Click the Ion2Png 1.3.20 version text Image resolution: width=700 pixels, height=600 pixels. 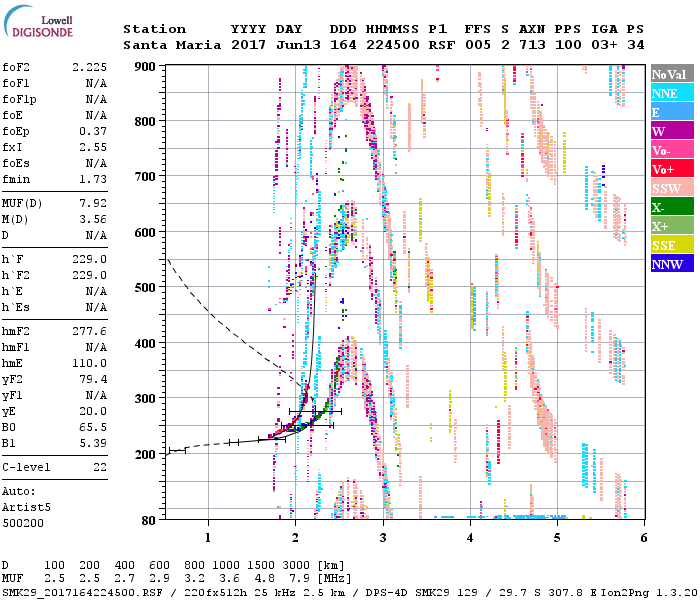(649, 592)
